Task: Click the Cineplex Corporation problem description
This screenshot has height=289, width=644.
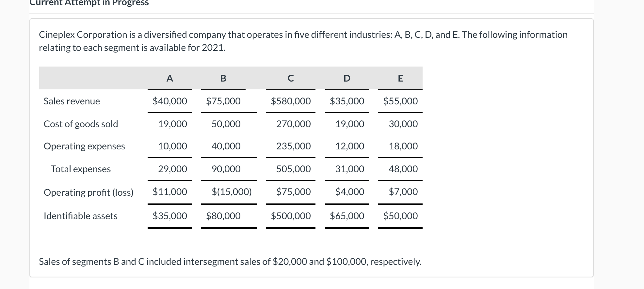Action: click(303, 41)
